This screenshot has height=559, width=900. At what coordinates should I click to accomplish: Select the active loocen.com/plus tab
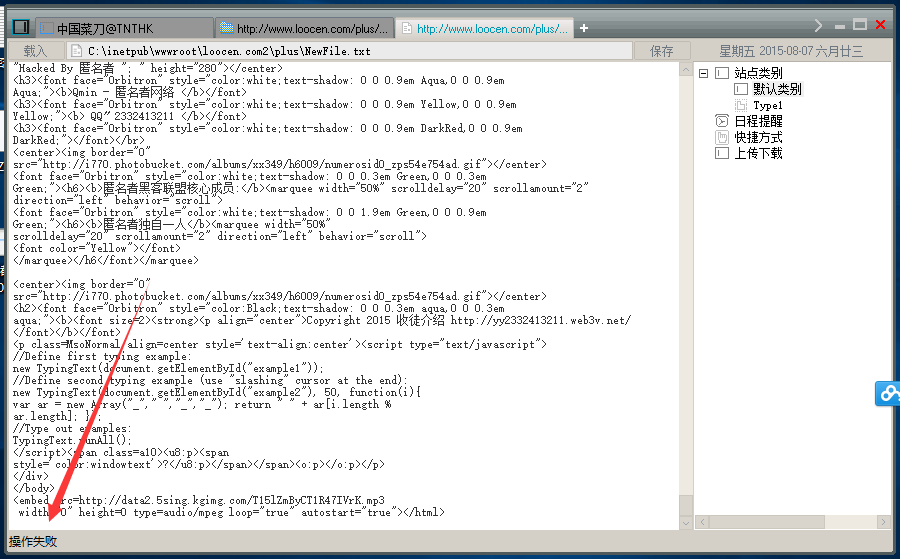click(485, 28)
